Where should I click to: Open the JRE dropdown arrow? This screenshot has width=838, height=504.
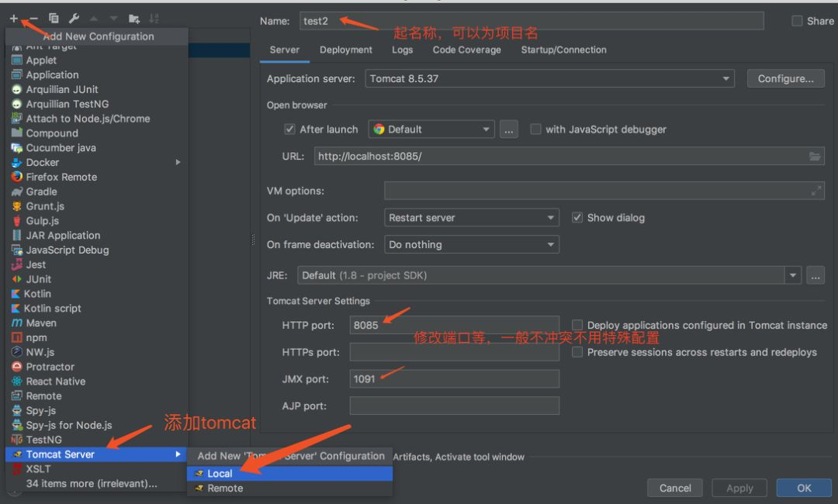click(792, 275)
